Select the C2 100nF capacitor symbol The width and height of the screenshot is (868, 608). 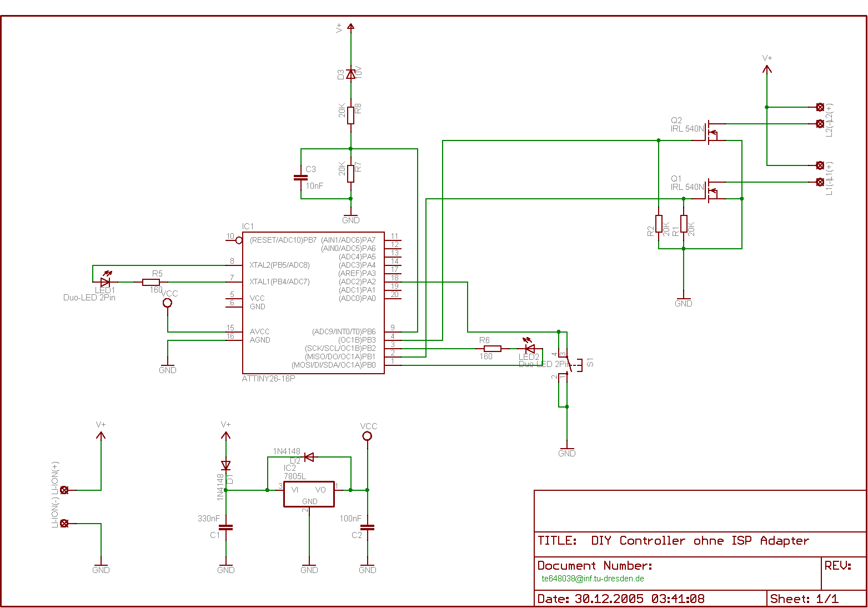367,527
